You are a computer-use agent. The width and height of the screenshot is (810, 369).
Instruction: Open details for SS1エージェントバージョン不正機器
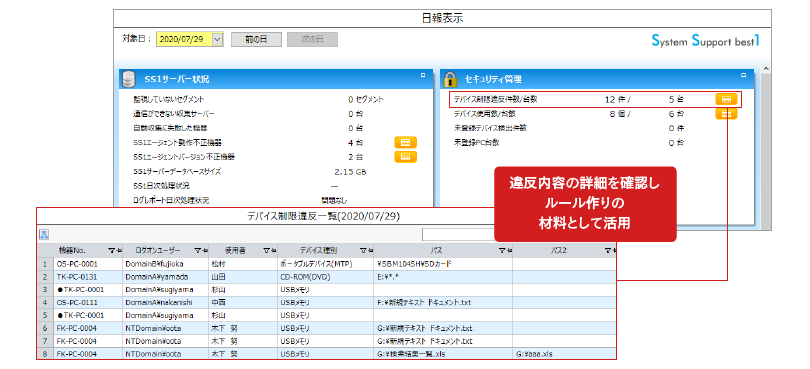pos(406,157)
